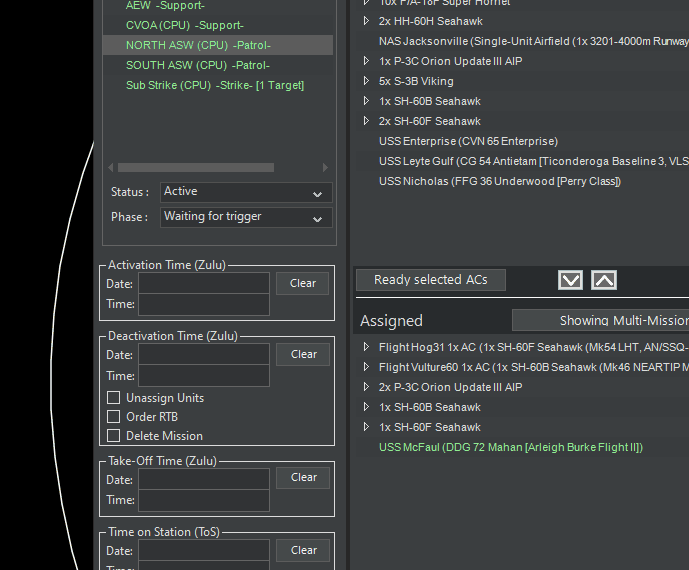Click Take-Off Time Time field
Image resolution: width=689 pixels, height=570 pixels.
[204, 501]
